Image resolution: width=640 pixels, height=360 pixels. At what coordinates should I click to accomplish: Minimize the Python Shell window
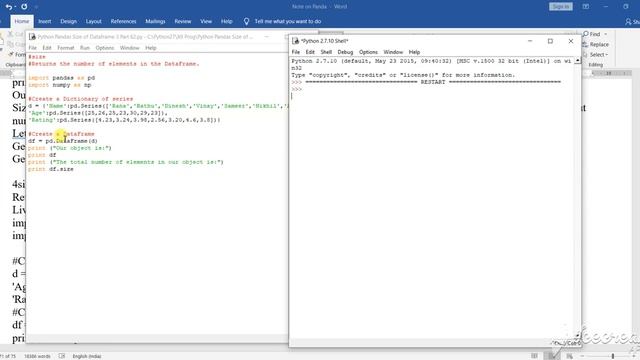click(x=530, y=41)
